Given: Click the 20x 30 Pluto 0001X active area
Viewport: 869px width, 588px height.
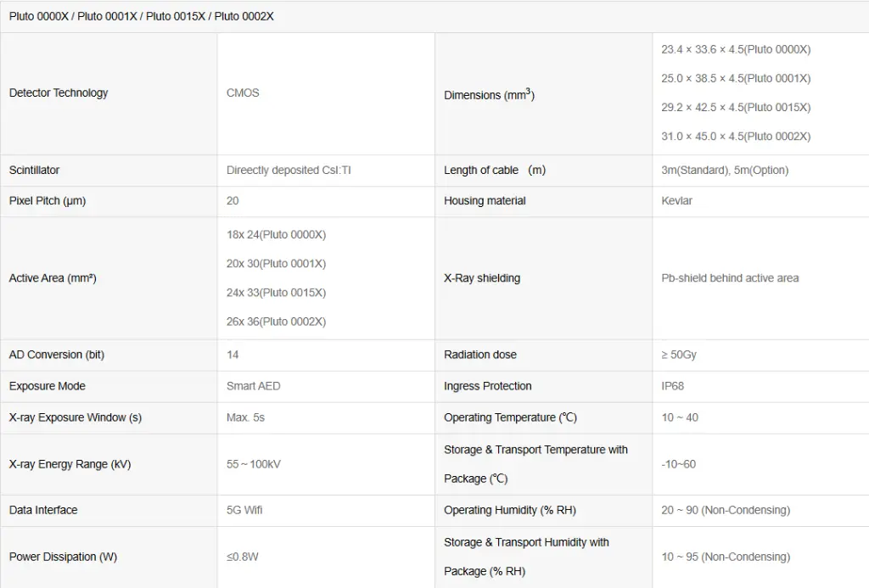Looking at the screenshot, I should pos(276,264).
